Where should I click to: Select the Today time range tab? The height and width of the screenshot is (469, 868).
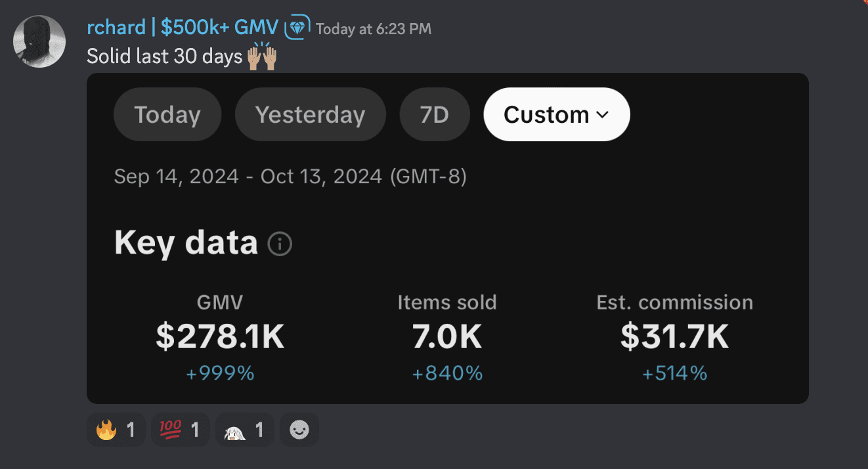(x=167, y=114)
